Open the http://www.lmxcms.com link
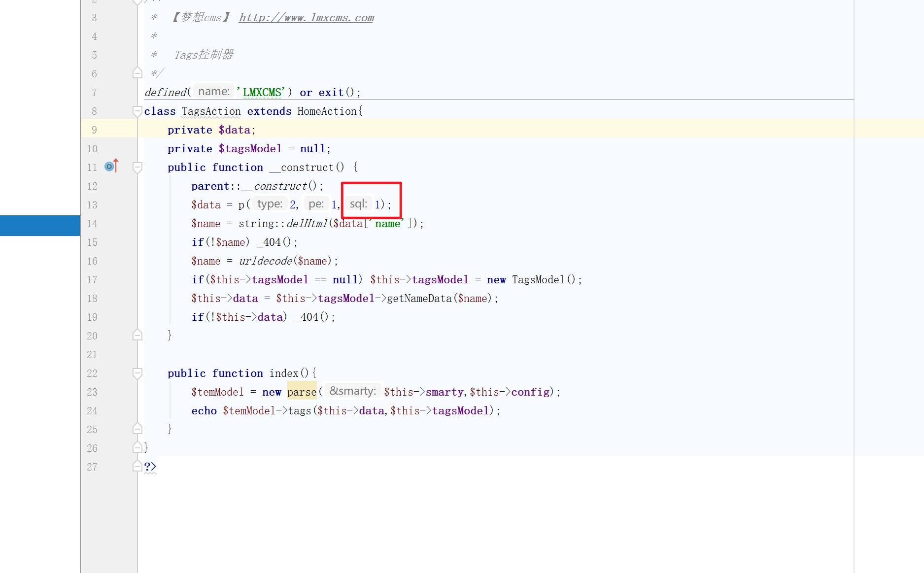924x573 pixels. (x=306, y=18)
